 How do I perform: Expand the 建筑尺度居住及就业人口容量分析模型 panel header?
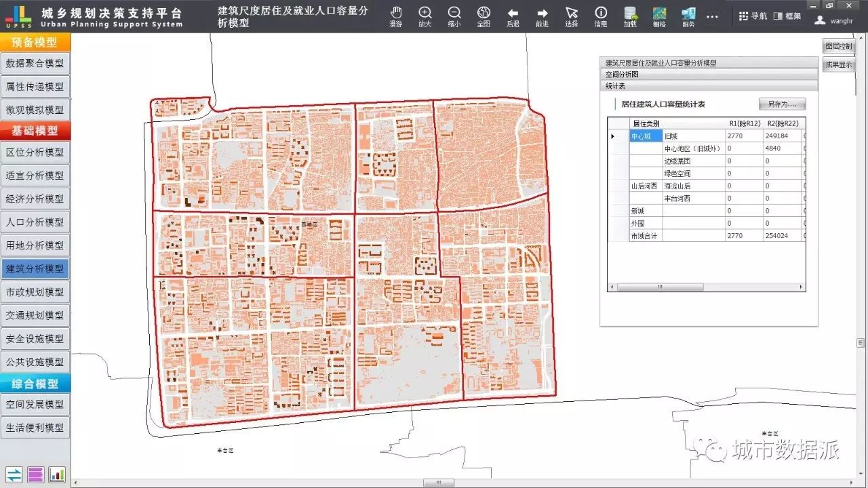(709, 63)
